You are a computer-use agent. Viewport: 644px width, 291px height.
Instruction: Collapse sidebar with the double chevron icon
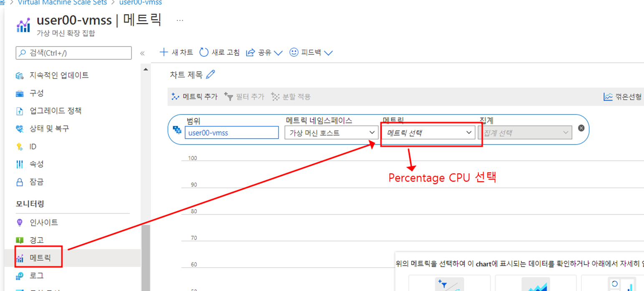[x=142, y=53]
